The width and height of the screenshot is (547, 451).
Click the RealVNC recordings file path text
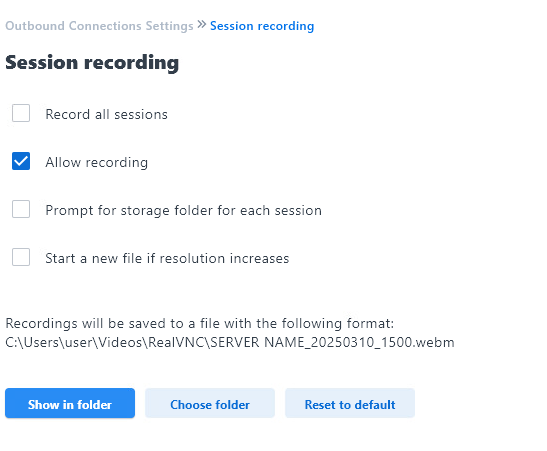point(230,343)
